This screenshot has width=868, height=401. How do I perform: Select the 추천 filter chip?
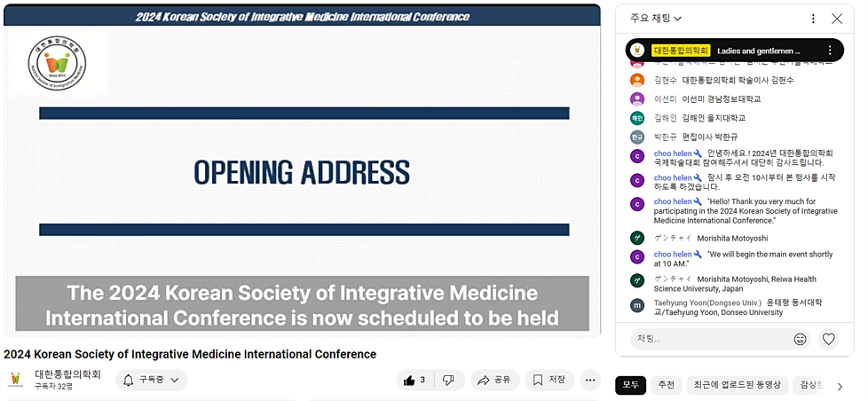pyautogui.click(x=666, y=385)
